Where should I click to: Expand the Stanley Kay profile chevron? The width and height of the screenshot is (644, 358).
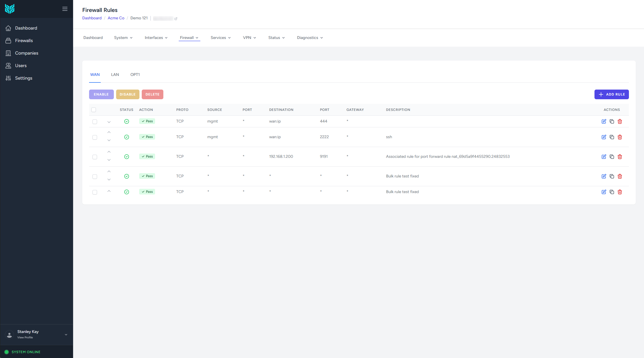66,335
